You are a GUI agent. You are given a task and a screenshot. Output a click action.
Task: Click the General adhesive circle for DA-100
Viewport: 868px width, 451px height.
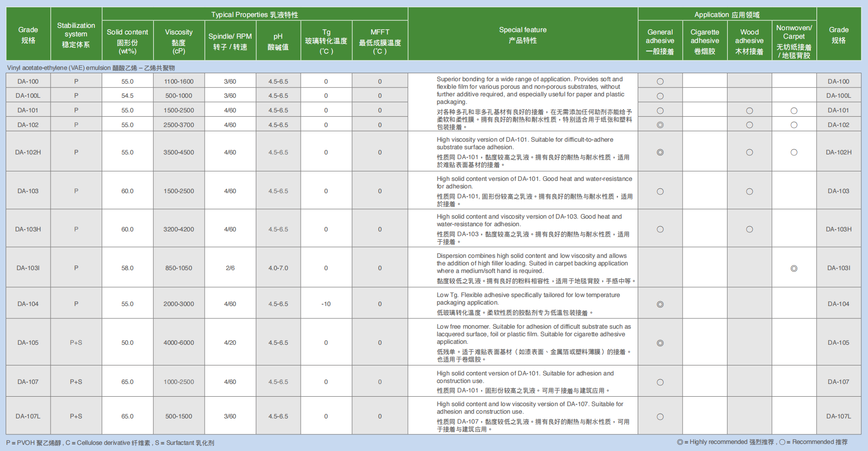660,82
